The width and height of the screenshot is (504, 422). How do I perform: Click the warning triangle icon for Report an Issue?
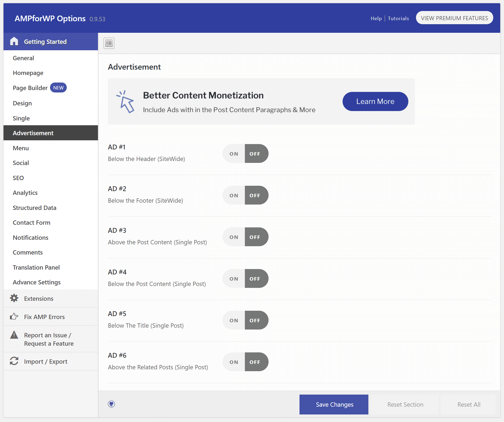tap(14, 335)
